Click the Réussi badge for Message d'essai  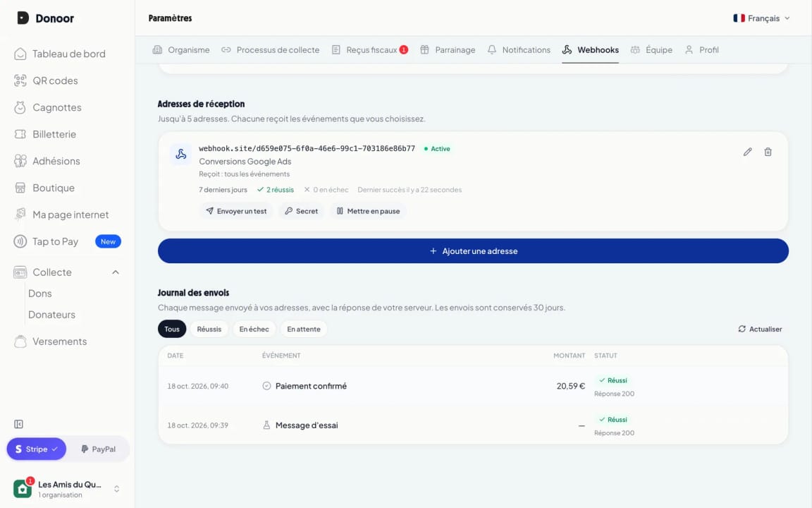point(613,420)
